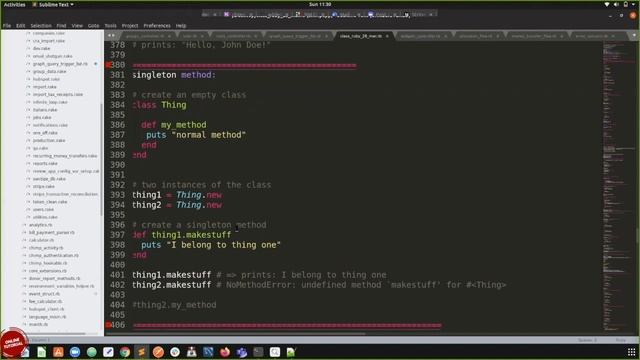Click on 'def my_method' in the editor
Screen dimensions: 640x360
(x=173, y=125)
